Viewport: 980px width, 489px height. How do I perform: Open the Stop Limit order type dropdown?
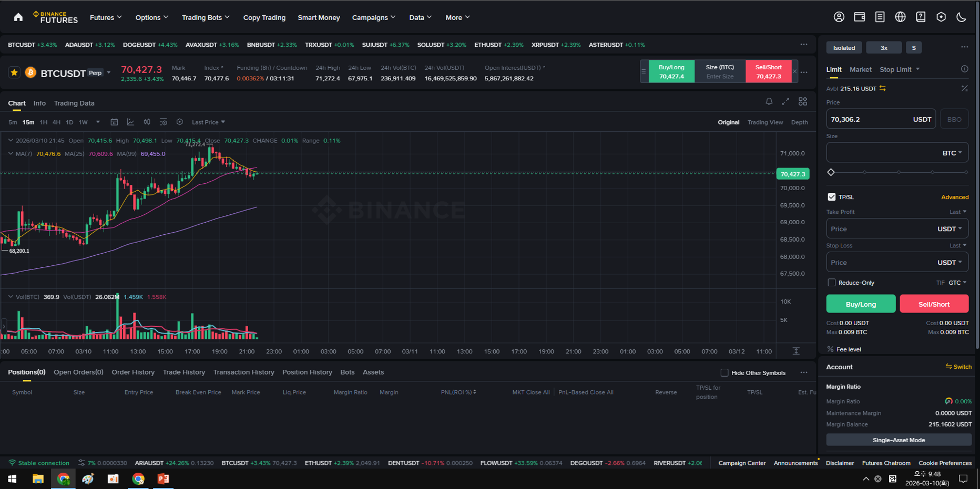click(x=900, y=69)
